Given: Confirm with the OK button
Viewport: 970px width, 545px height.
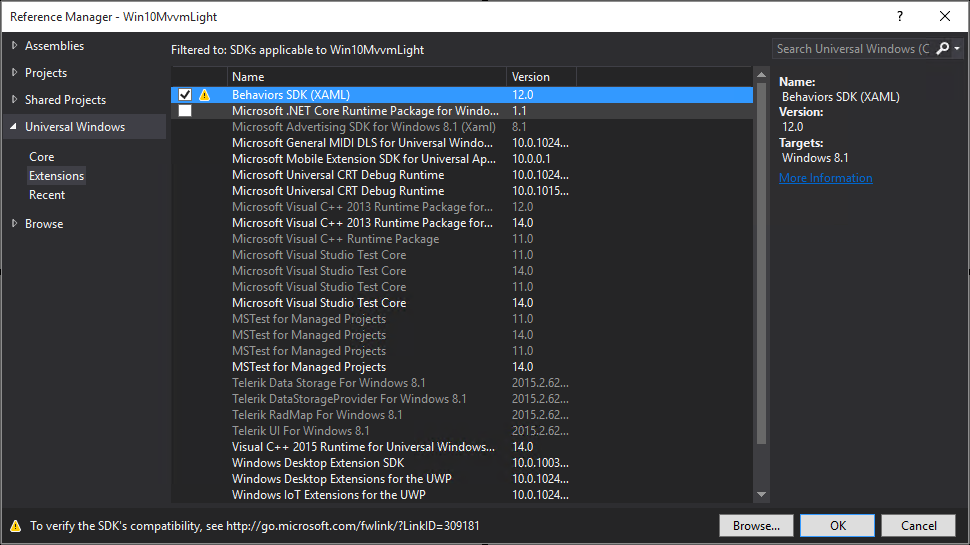Looking at the screenshot, I should (838, 526).
